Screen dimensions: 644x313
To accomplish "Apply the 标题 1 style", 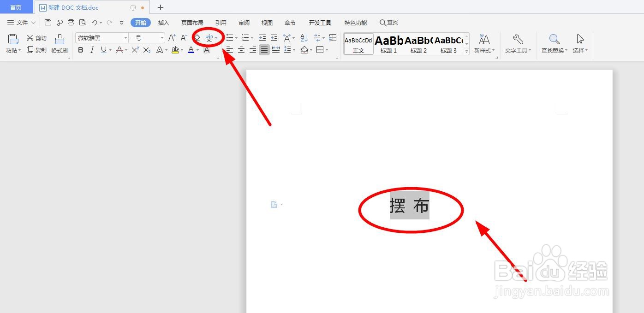I will 388,44.
